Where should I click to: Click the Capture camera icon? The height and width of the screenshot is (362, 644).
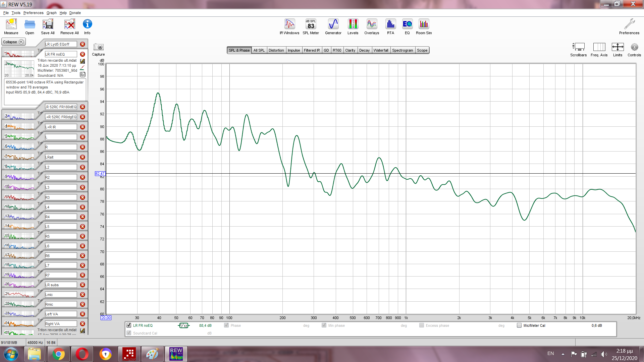tap(98, 47)
